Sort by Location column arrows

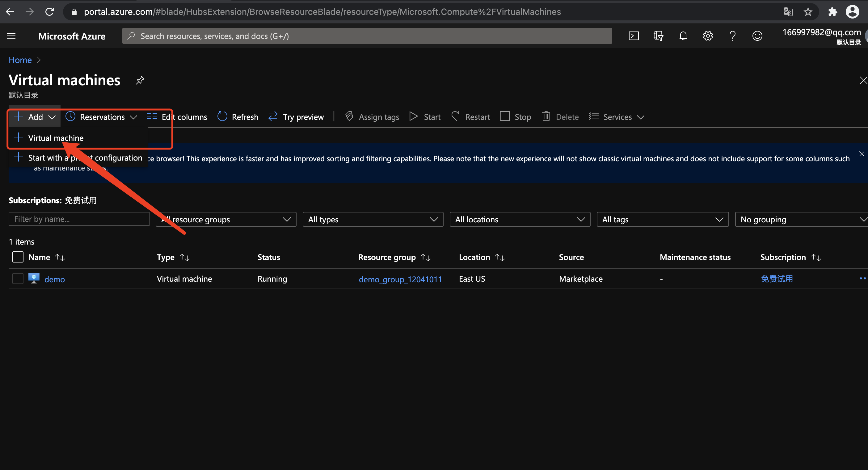coord(500,258)
